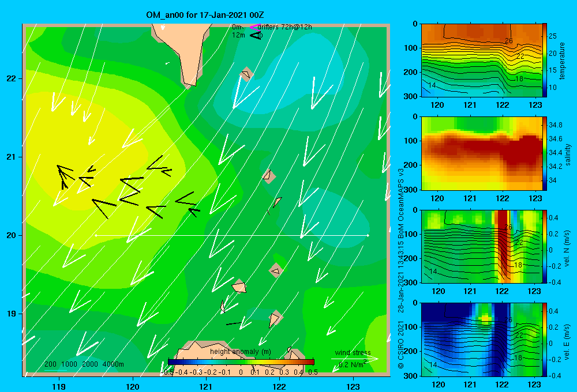The width and height of the screenshot is (577, 392).
Task: Click the '© CSIRO 2021' vertical copyright text
Action: (401, 345)
